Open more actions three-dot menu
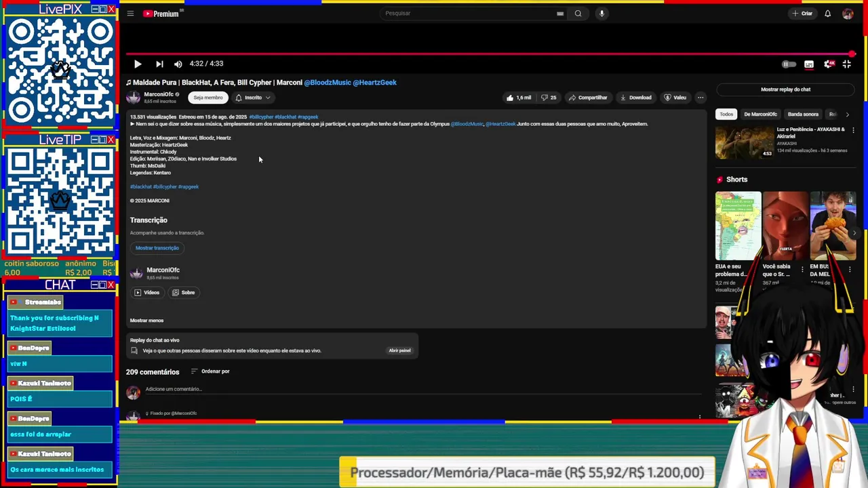The height and width of the screenshot is (488, 868). pos(701,98)
